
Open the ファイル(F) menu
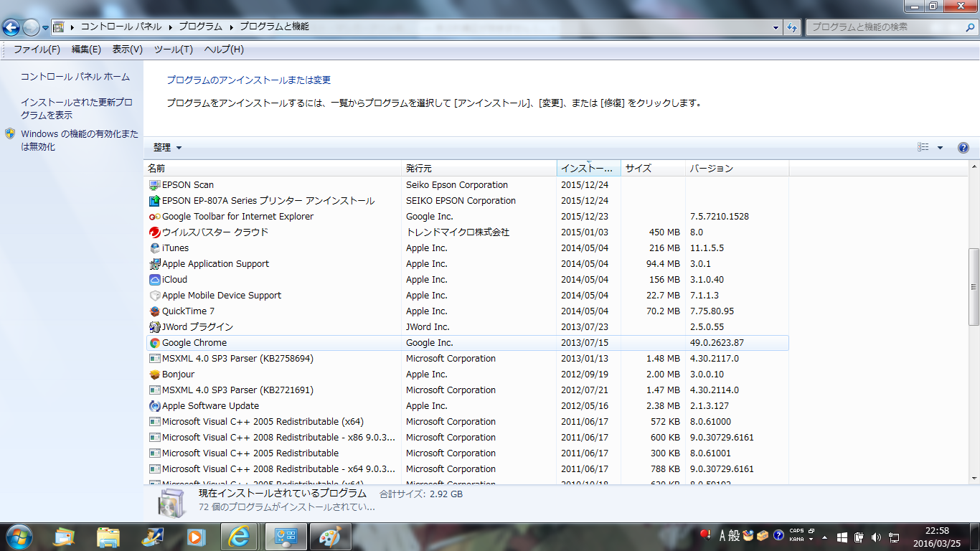click(x=37, y=50)
